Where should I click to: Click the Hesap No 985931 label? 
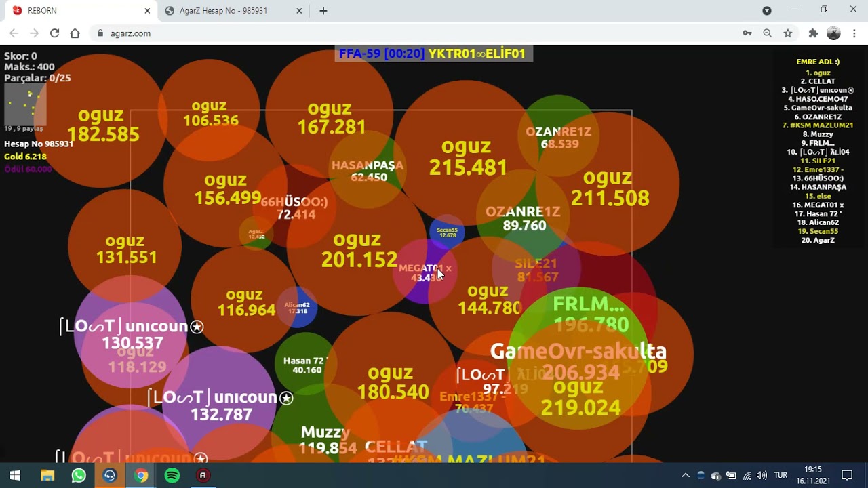click(x=39, y=144)
